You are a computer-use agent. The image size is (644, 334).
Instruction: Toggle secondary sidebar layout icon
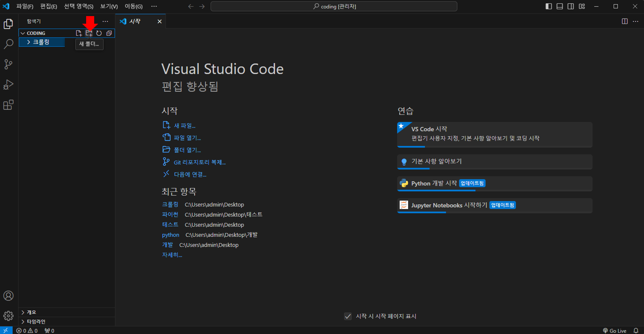[x=571, y=6]
